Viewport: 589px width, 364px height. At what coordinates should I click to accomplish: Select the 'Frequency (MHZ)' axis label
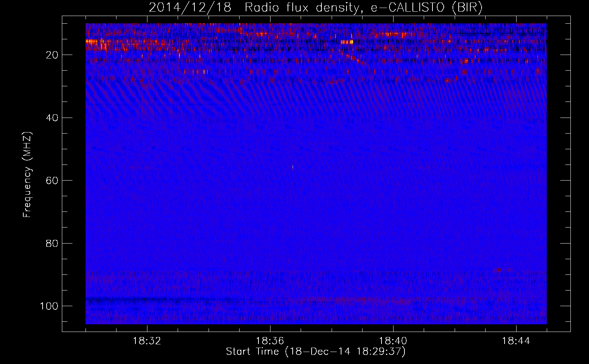click(x=28, y=175)
